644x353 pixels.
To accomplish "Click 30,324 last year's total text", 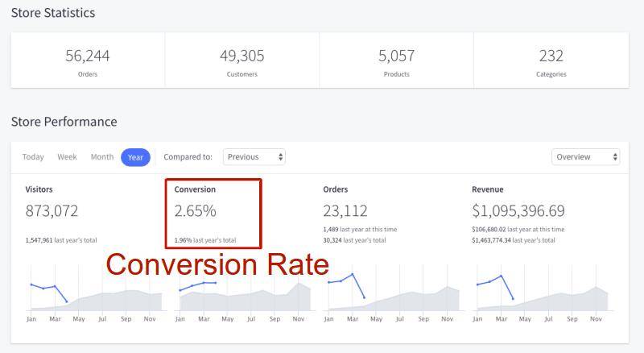I will point(354,240).
